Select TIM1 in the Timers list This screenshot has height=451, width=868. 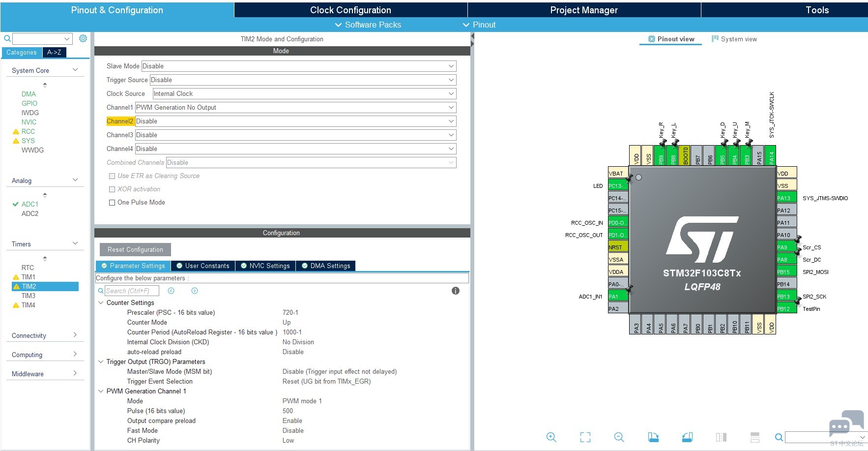click(28, 277)
